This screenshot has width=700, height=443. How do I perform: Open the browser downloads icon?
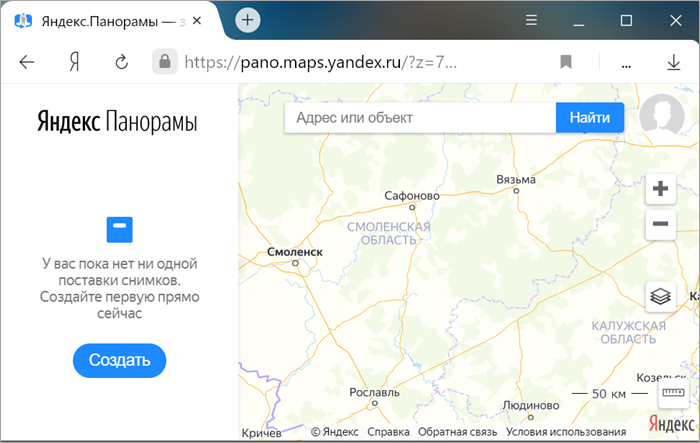tap(673, 63)
